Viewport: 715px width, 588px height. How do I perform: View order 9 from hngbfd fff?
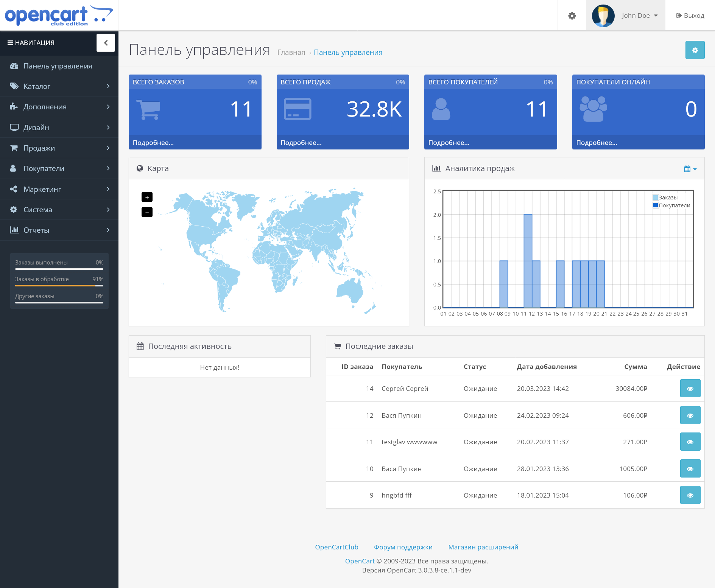[x=690, y=495]
